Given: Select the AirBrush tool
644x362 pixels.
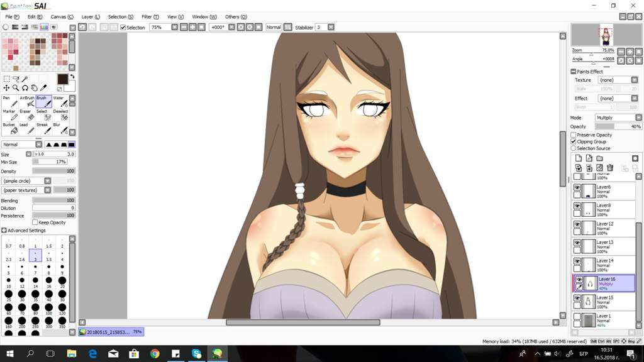Looking at the screenshot, I should (x=27, y=101).
